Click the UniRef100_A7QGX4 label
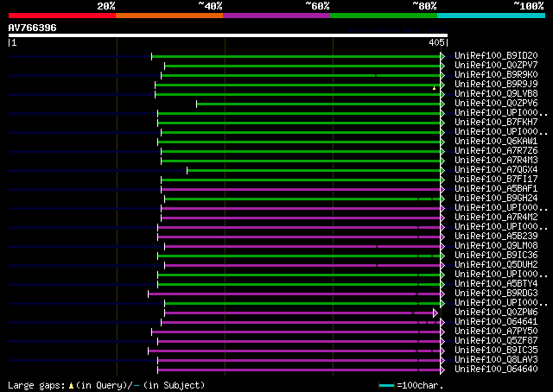Viewport: 553px width, 392px height. click(496, 170)
